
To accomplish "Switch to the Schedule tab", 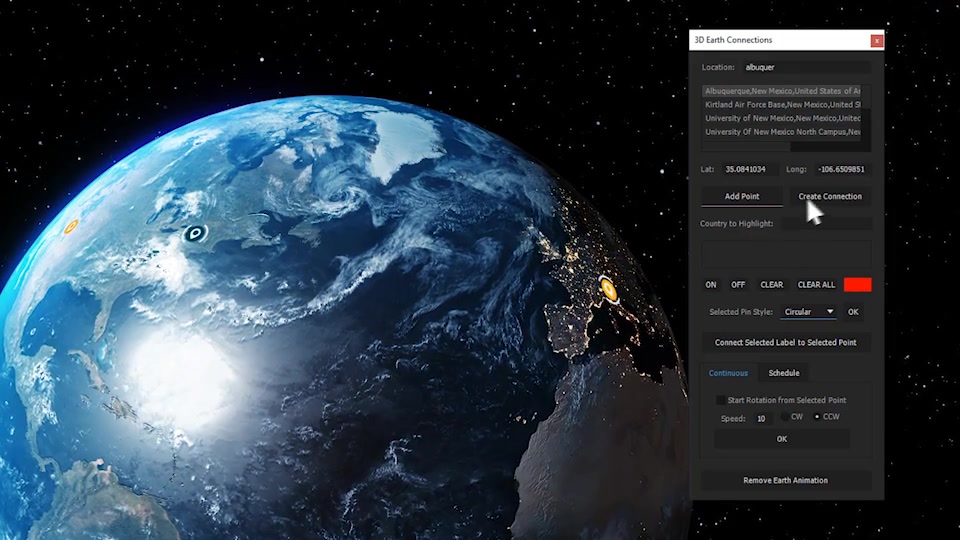I will 784,373.
